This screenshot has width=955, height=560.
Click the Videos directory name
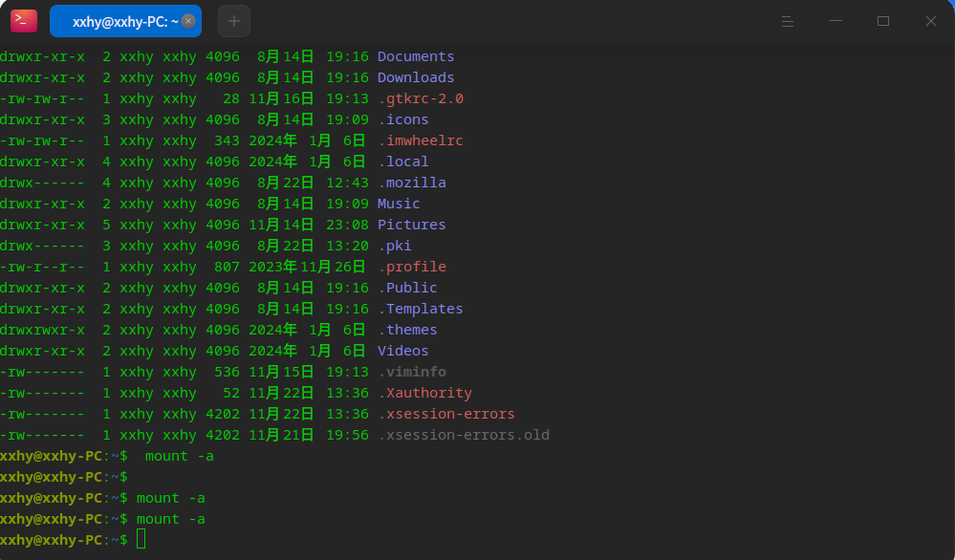coord(403,352)
